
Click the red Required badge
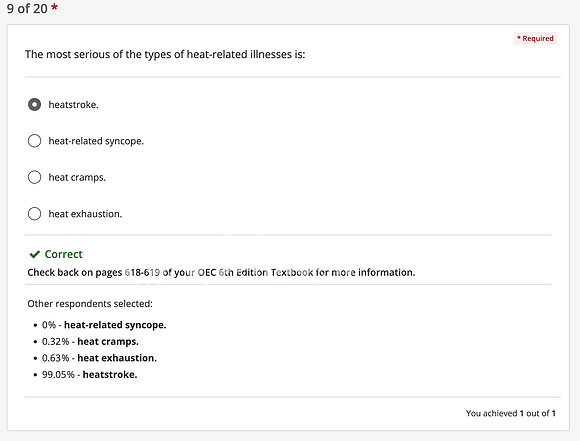pos(535,38)
